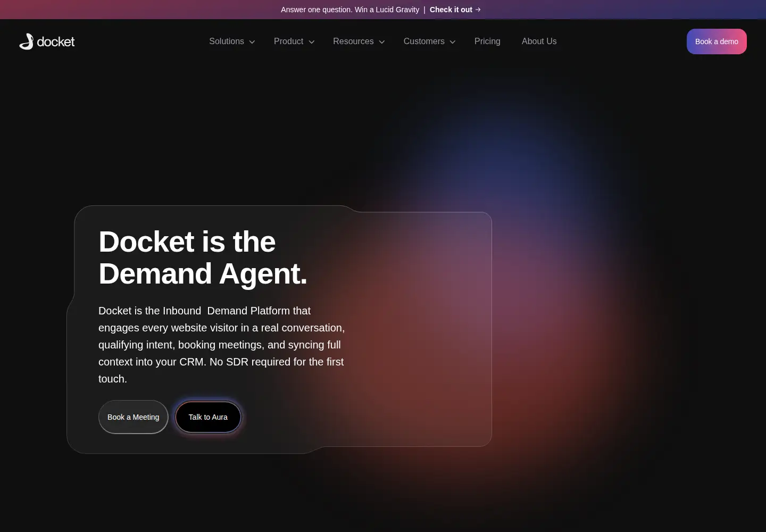
Task: Open the Solutions menu item
Action: (x=227, y=41)
